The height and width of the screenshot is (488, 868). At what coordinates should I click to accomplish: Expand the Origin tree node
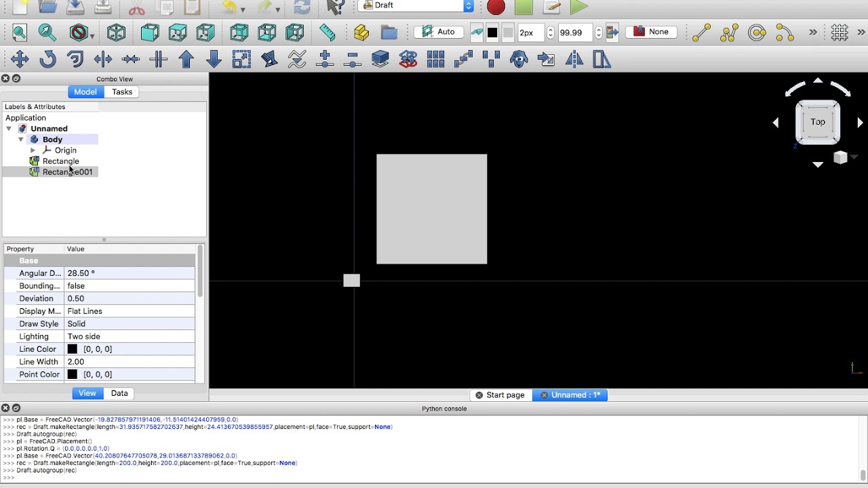tap(33, 150)
